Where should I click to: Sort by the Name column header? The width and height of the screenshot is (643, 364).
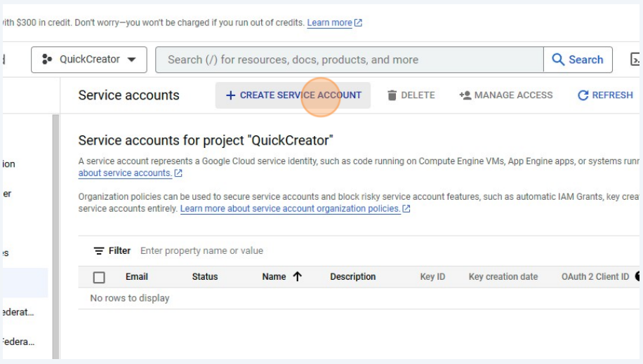pos(274,277)
